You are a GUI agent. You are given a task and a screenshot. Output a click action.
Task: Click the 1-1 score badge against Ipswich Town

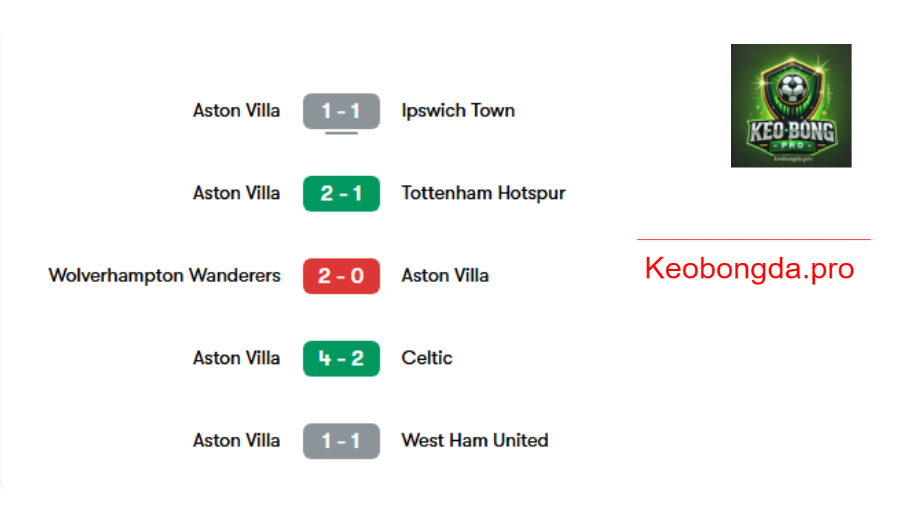pos(341,111)
